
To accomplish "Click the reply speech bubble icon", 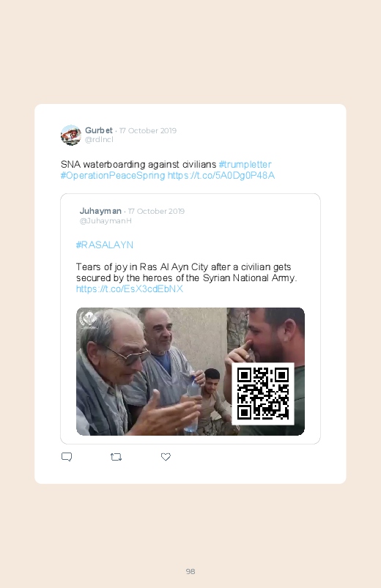I will point(67,457).
